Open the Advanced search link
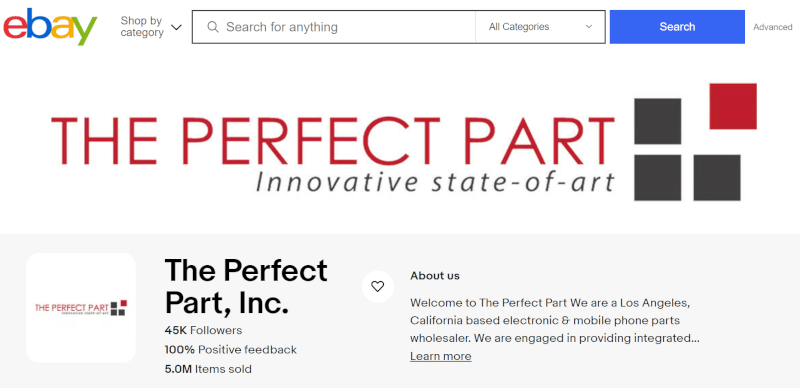The width and height of the screenshot is (800, 388). [x=772, y=27]
